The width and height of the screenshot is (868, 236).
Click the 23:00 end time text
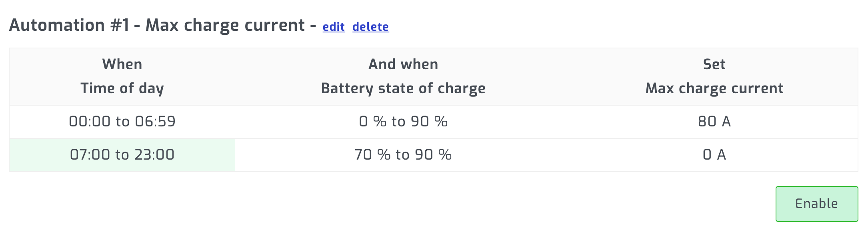coord(154,155)
